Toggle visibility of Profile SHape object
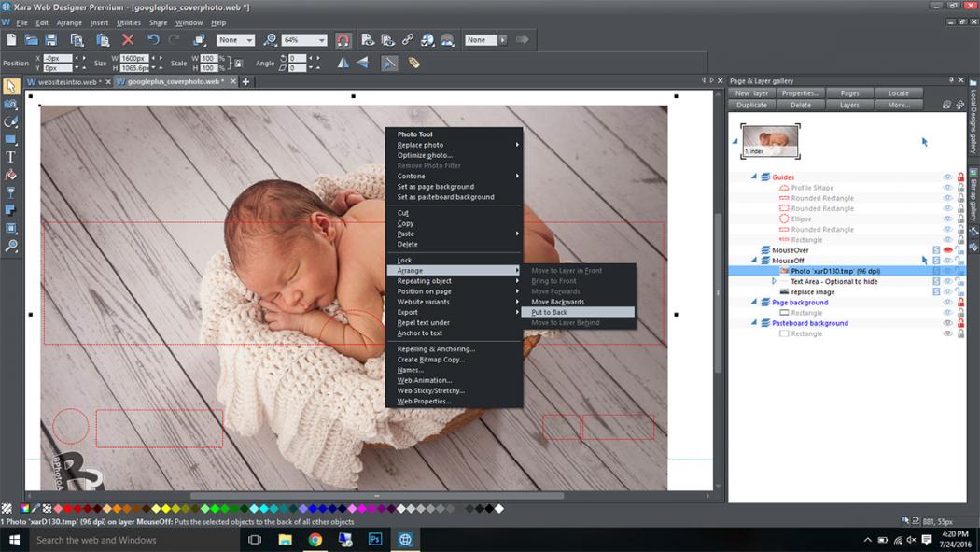 pyautogui.click(x=947, y=188)
